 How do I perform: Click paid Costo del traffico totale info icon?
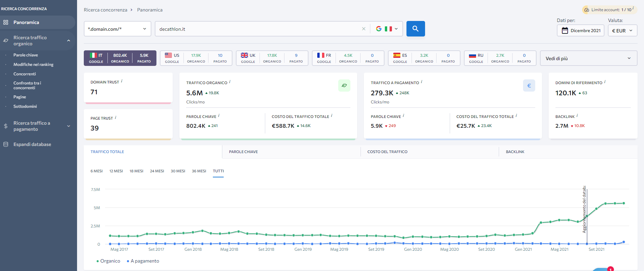tap(516, 116)
